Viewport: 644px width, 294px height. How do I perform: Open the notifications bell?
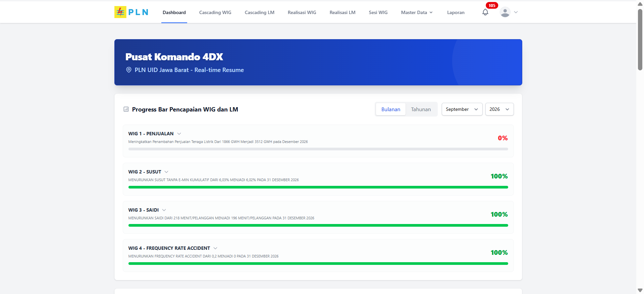485,12
